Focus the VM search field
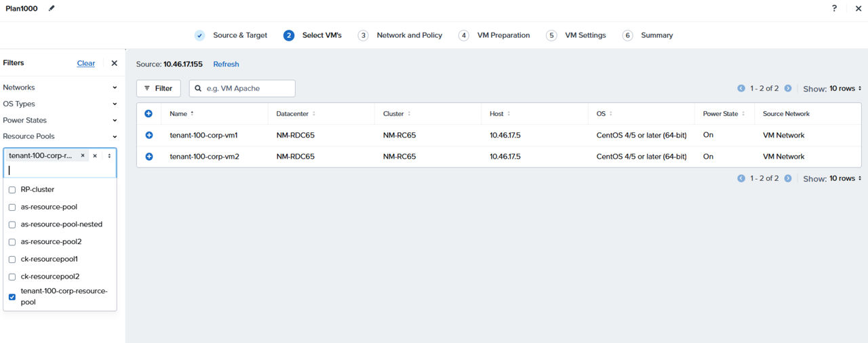Viewport: 868px width, 343px height. 242,88
